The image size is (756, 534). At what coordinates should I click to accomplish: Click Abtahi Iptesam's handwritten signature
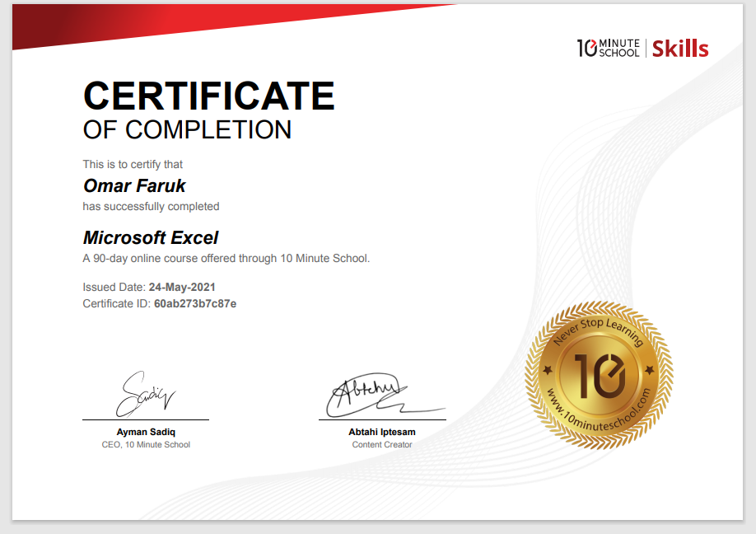385,395
